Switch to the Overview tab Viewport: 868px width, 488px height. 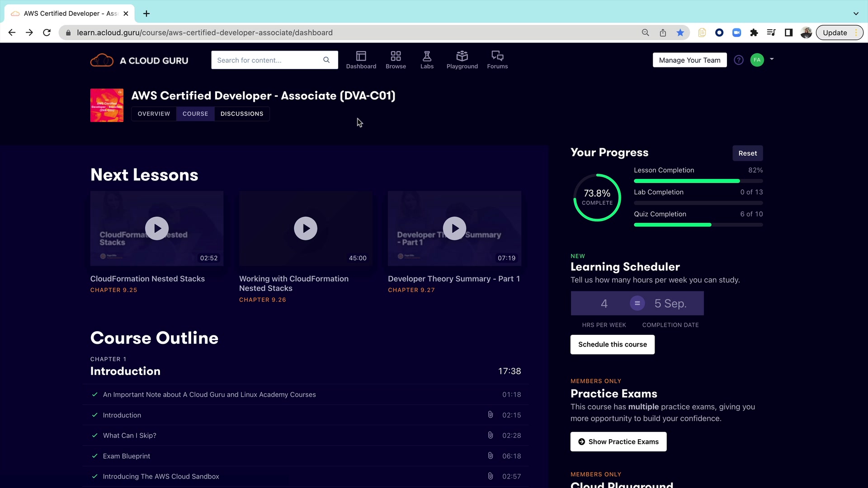pyautogui.click(x=154, y=114)
